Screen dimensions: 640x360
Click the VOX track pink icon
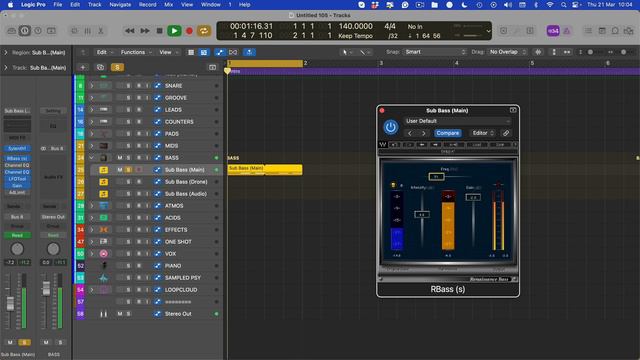(104, 254)
